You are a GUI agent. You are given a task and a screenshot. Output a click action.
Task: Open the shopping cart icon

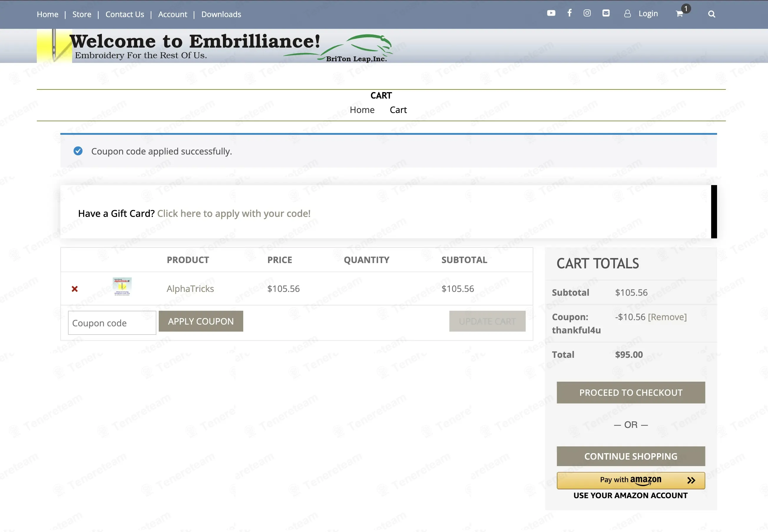pyautogui.click(x=679, y=14)
